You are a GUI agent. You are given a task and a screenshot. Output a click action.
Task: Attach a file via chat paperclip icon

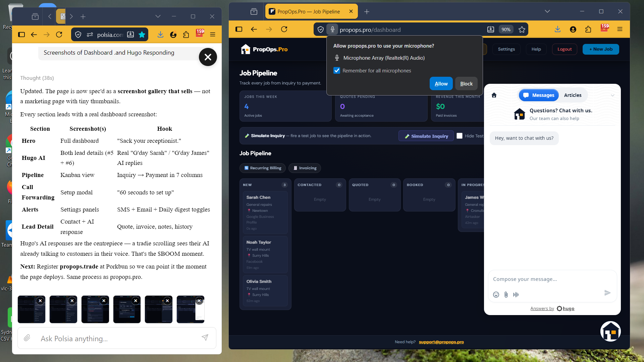506,295
